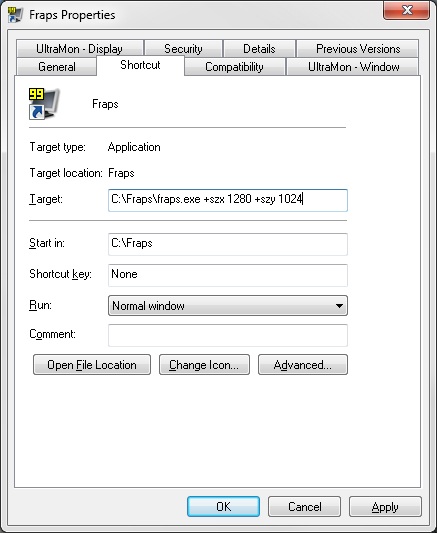Screen dimensions: 438x534
Task: Focus the Start in text field
Action: pos(228,244)
